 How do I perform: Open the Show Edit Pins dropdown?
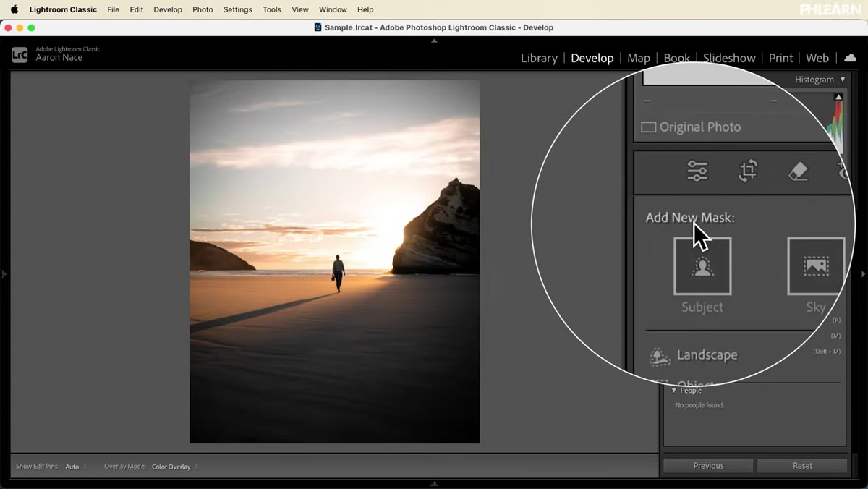76,467
